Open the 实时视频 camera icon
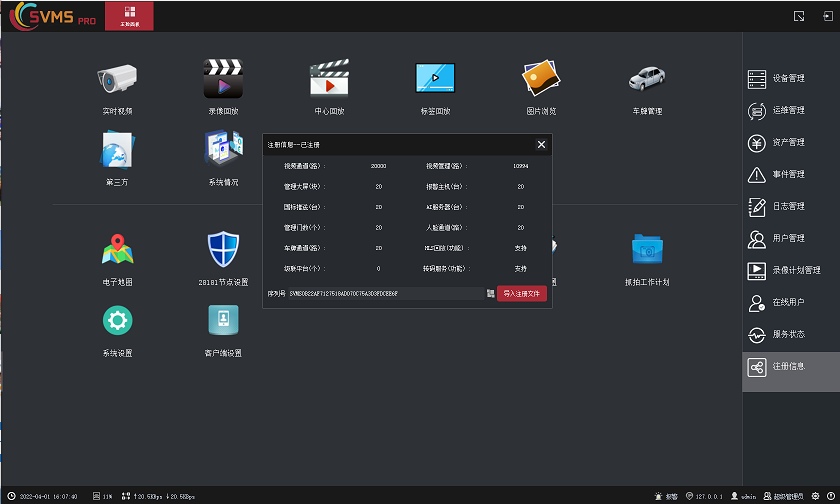840x504 pixels. [x=117, y=80]
